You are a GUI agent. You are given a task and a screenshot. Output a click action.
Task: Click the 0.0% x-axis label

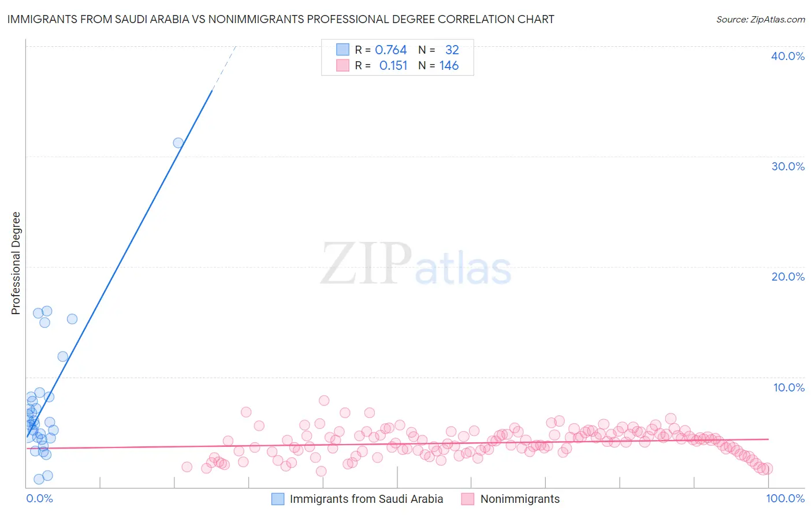39,498
